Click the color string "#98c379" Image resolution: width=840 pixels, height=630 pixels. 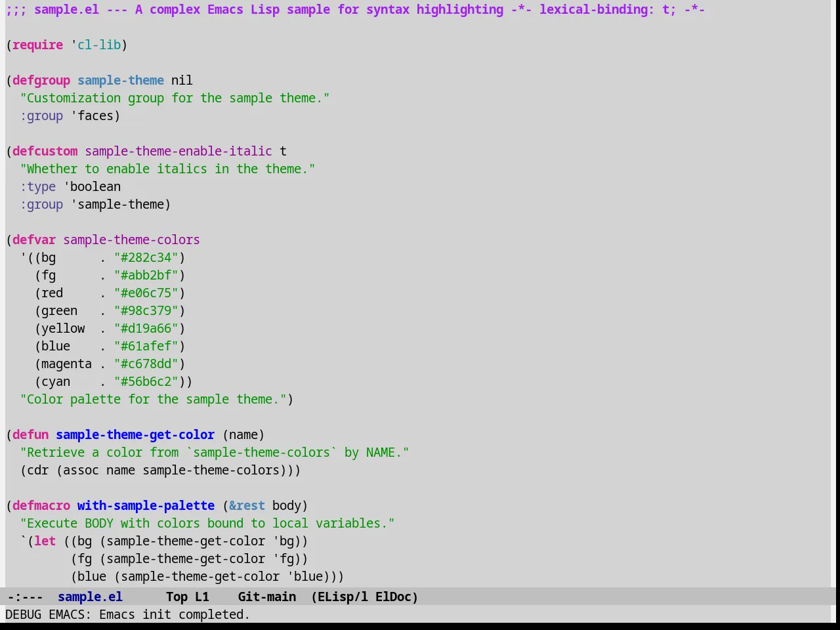click(x=146, y=310)
